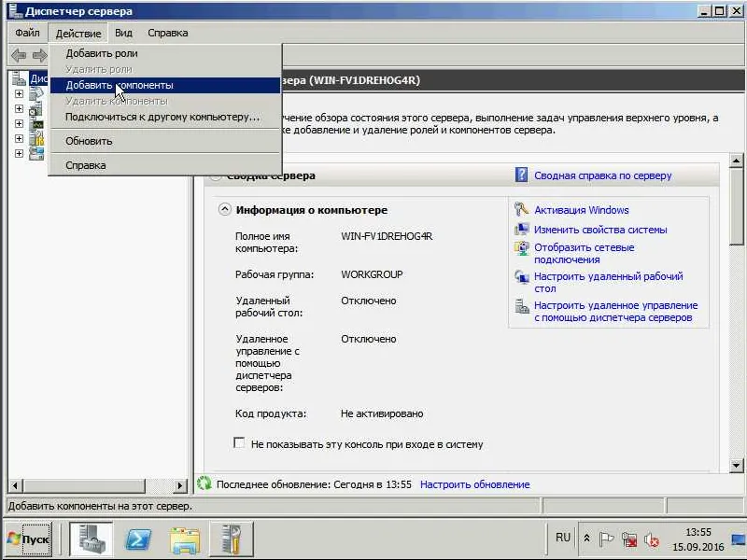The height and width of the screenshot is (560, 747).
Task: Open the Справка menu in menu bar
Action: pos(168,33)
